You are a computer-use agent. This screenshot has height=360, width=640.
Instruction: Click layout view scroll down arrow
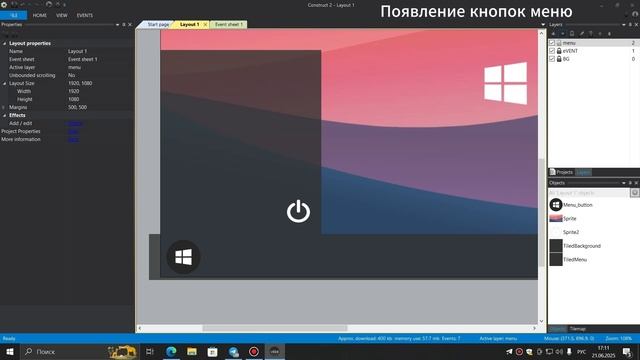(x=542, y=321)
